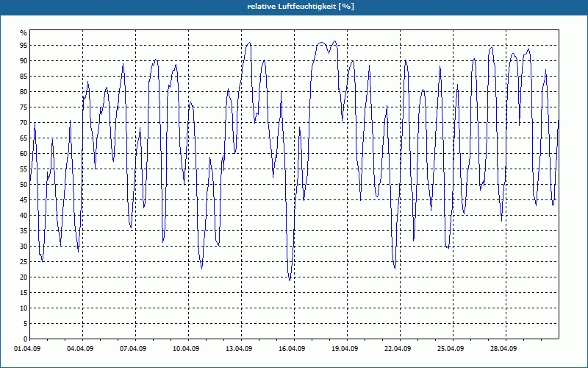Click inside the humidity chart plot area
Image resolution: width=588 pixels, height=368 pixels.
pyautogui.click(x=295, y=184)
